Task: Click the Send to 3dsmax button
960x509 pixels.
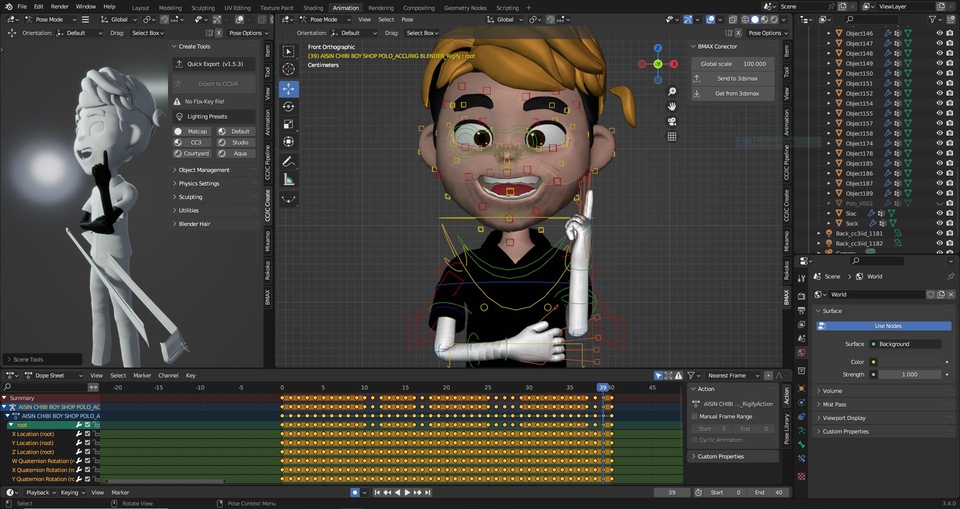Action: [x=733, y=78]
